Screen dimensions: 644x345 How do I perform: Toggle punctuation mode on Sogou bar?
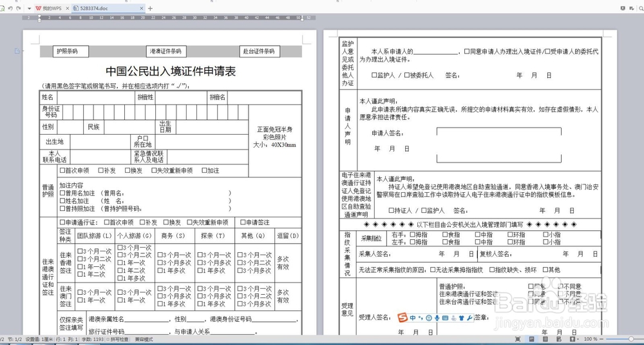point(421,317)
